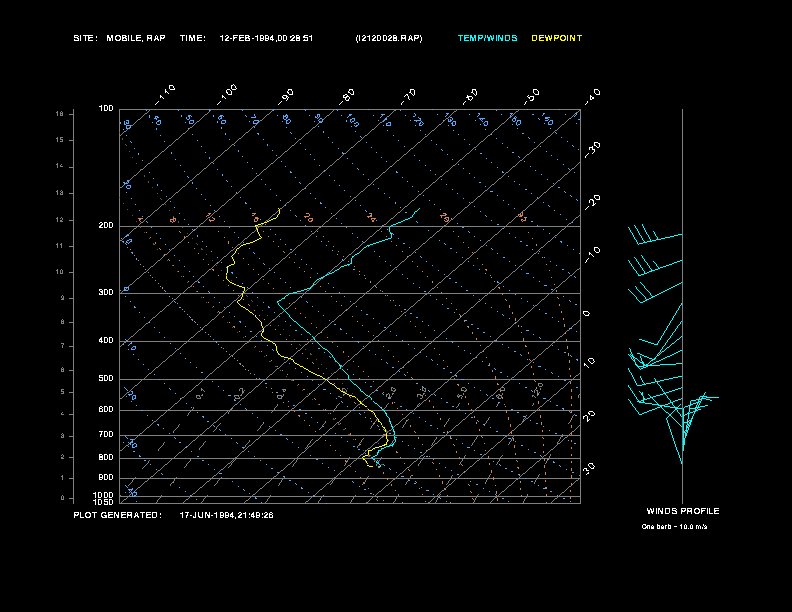This screenshot has width=792, height=612.
Task: Click the -50 temperature label at top
Action: click(x=531, y=97)
